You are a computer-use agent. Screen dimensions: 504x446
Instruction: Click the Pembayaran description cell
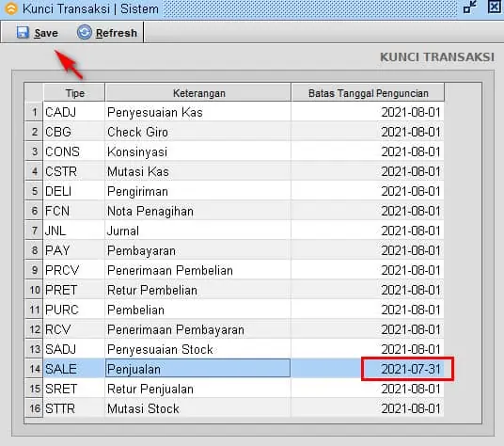coord(198,250)
